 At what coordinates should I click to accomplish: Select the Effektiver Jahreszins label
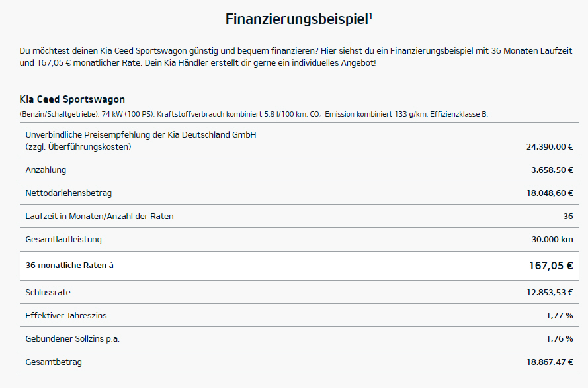[66, 316]
